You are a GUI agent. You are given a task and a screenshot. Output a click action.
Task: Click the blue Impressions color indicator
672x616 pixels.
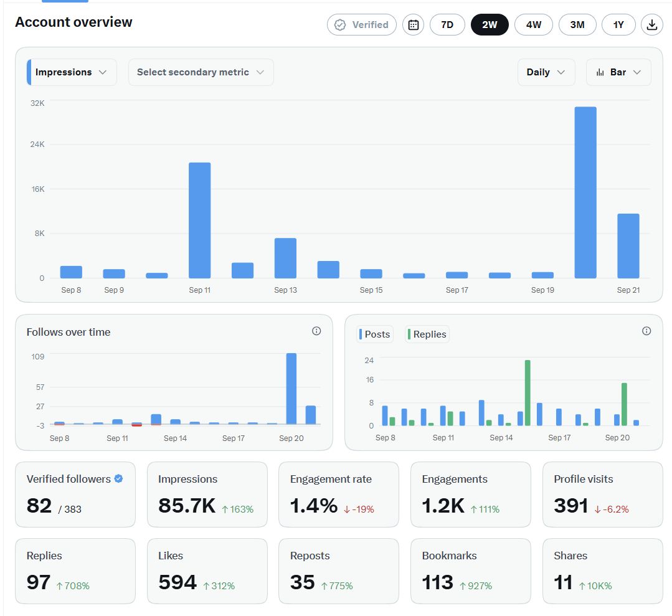[29, 72]
